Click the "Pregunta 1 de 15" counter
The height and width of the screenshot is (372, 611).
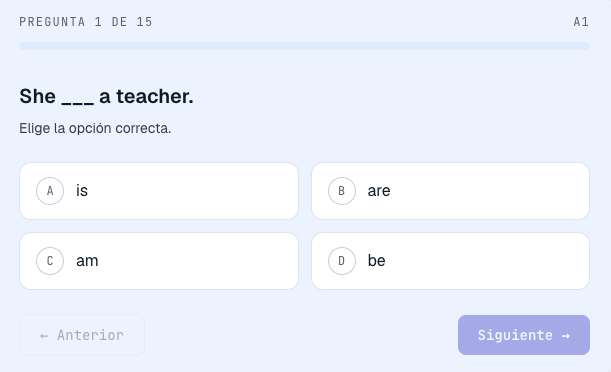86,22
